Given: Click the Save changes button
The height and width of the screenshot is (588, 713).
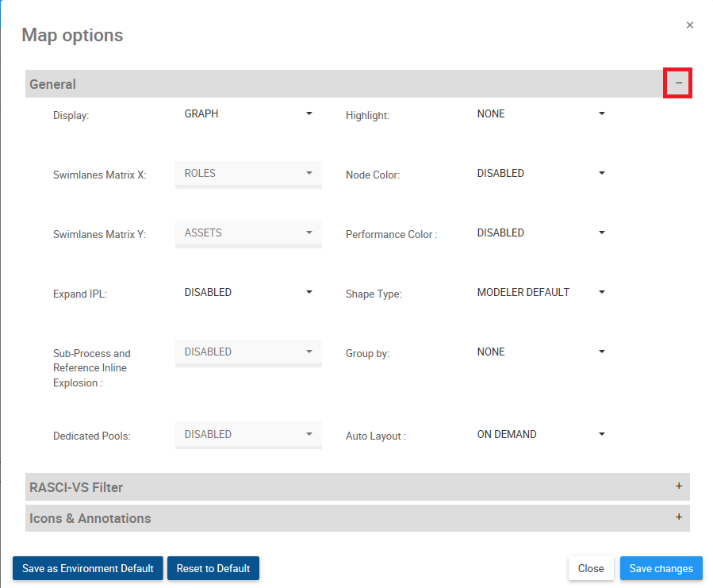Looking at the screenshot, I should pos(661,568).
